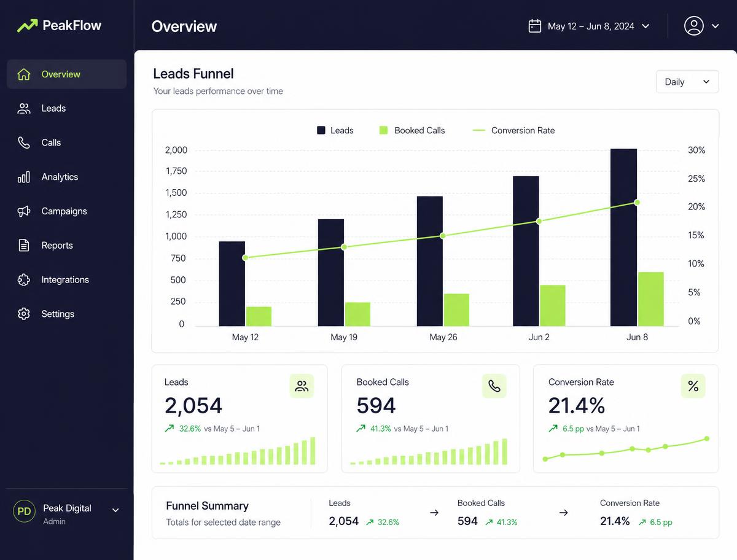Click the Leads people icon in sidebar
The height and width of the screenshot is (560, 737).
[24, 109]
